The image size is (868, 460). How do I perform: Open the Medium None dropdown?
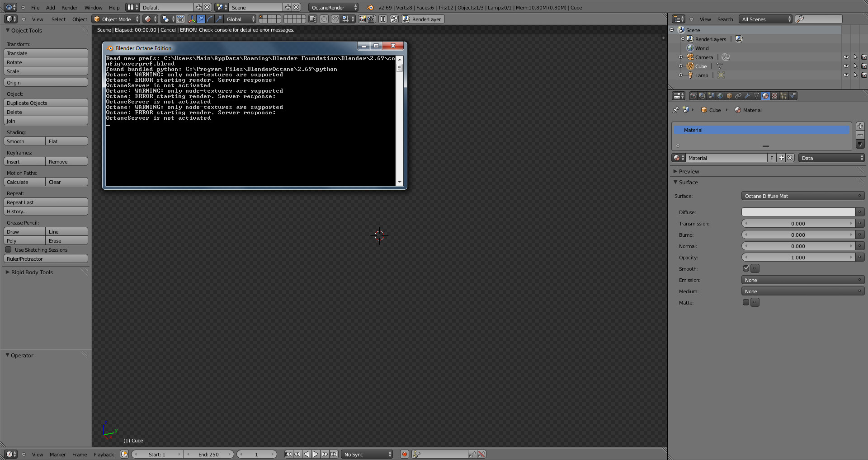803,291
